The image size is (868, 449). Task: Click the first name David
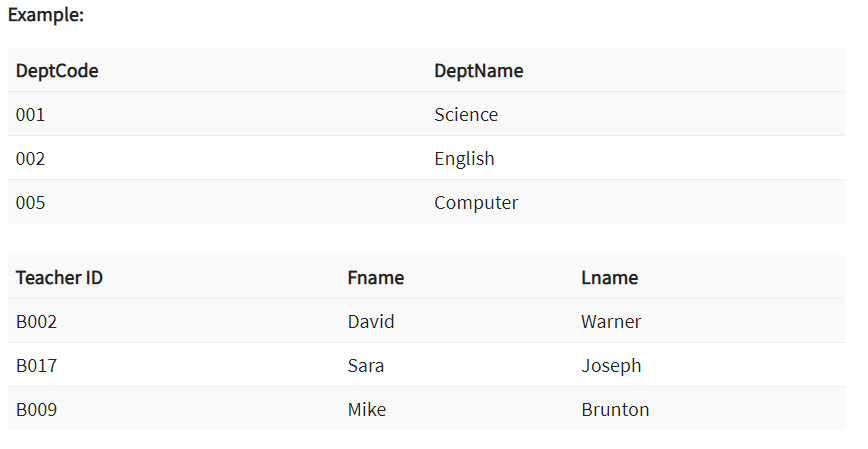(x=371, y=322)
